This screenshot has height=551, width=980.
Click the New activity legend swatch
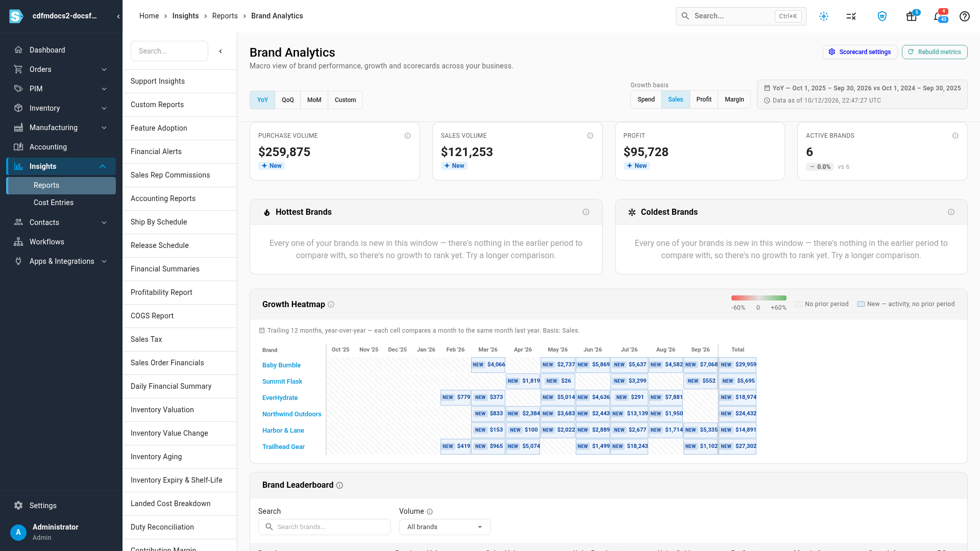(x=861, y=304)
